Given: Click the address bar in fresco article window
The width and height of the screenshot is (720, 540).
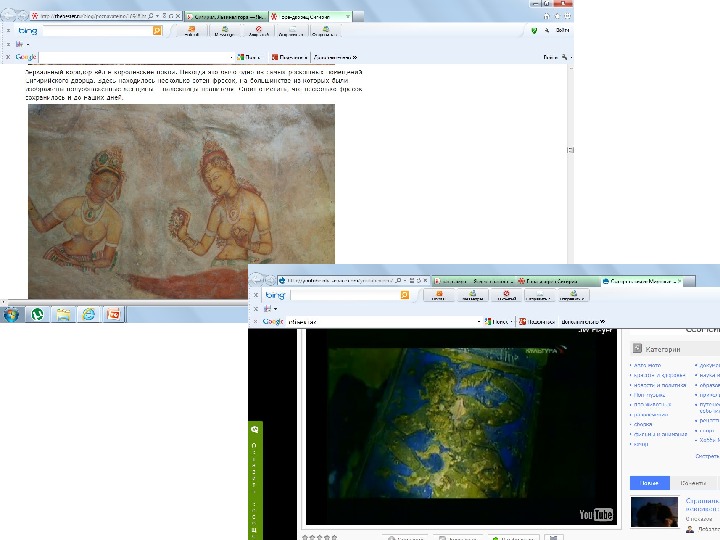Looking at the screenshot, I should coord(92,16).
